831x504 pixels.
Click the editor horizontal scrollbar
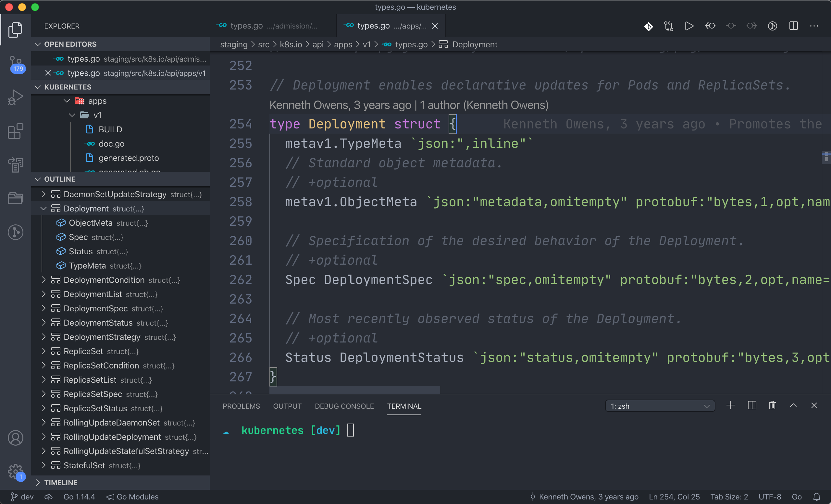click(355, 390)
